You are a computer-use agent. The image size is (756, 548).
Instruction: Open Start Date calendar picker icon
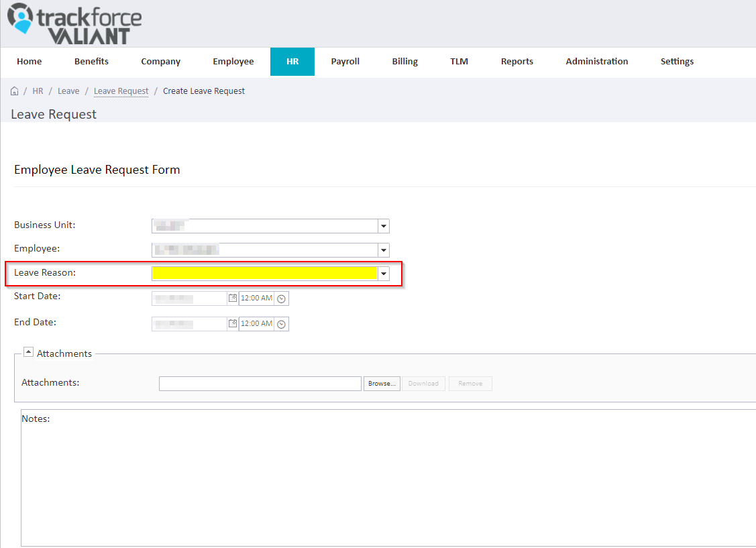[232, 298]
